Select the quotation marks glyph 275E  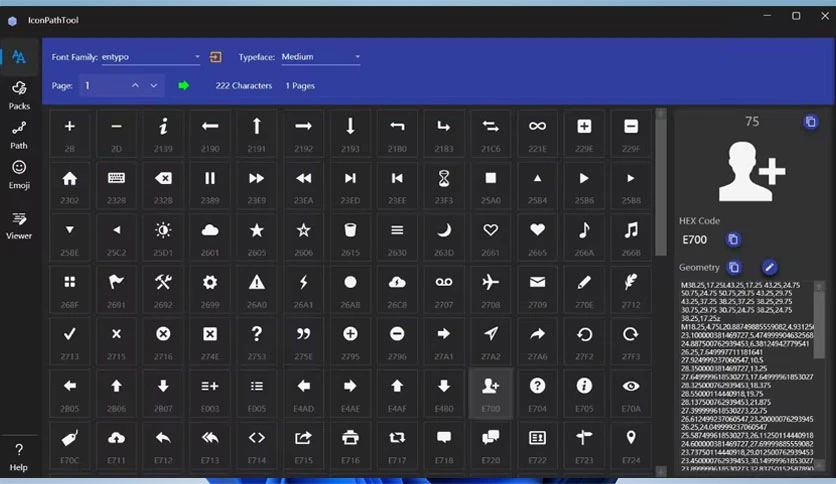click(x=303, y=341)
